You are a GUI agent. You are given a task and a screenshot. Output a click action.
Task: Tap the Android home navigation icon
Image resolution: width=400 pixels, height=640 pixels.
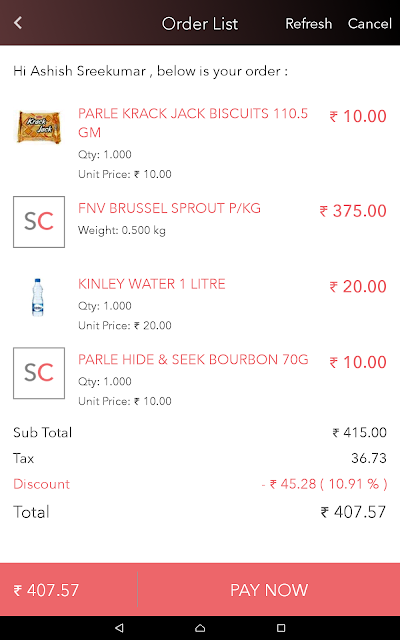[200, 627]
